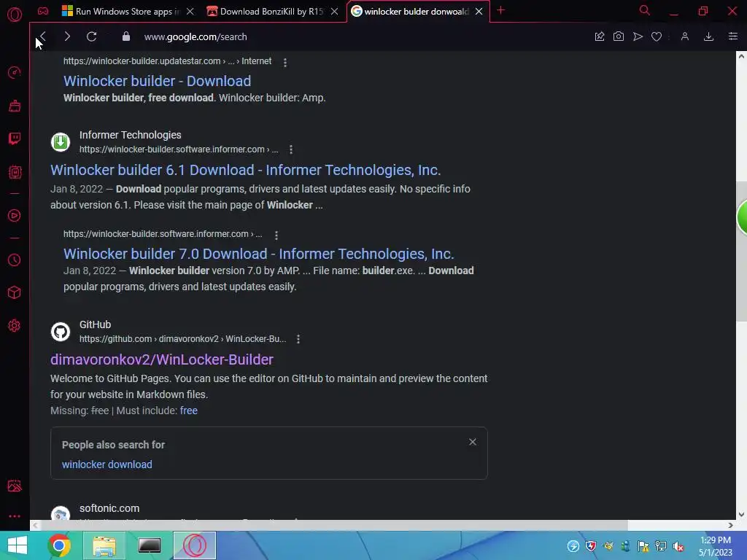
Task: Click the horizontal scrollbar thumb
Action: point(334,525)
